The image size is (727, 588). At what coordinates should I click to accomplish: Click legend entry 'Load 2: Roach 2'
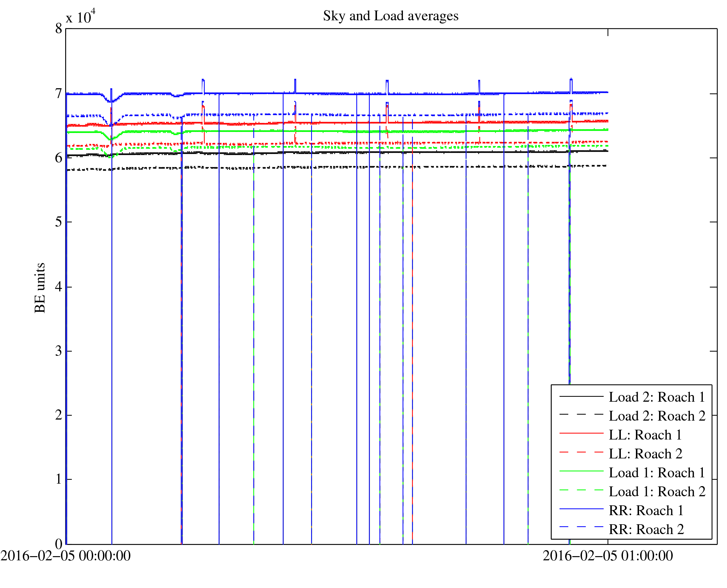[657, 416]
